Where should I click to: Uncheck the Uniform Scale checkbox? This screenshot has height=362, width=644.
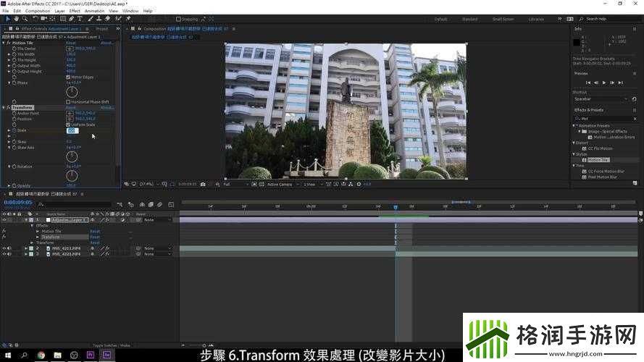click(x=68, y=125)
